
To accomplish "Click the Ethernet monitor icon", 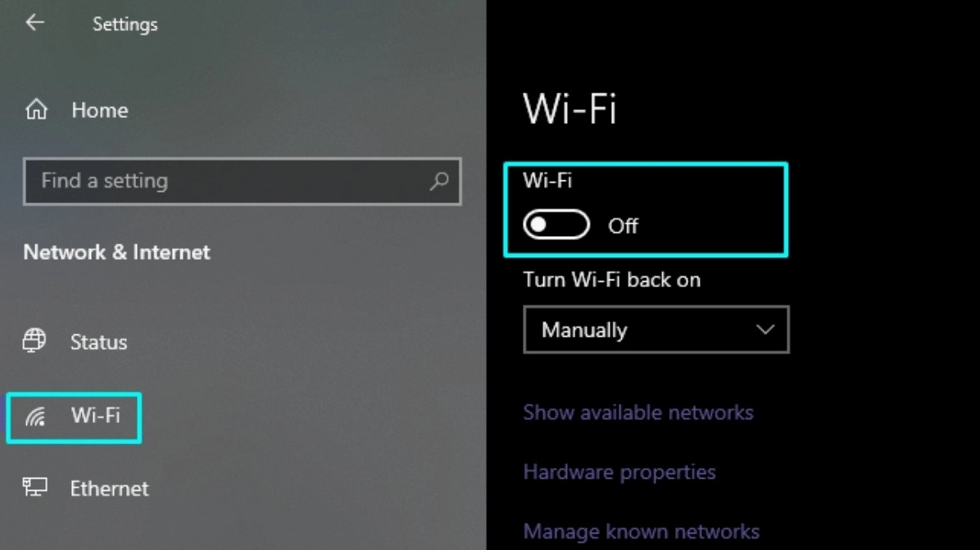I will [35, 487].
